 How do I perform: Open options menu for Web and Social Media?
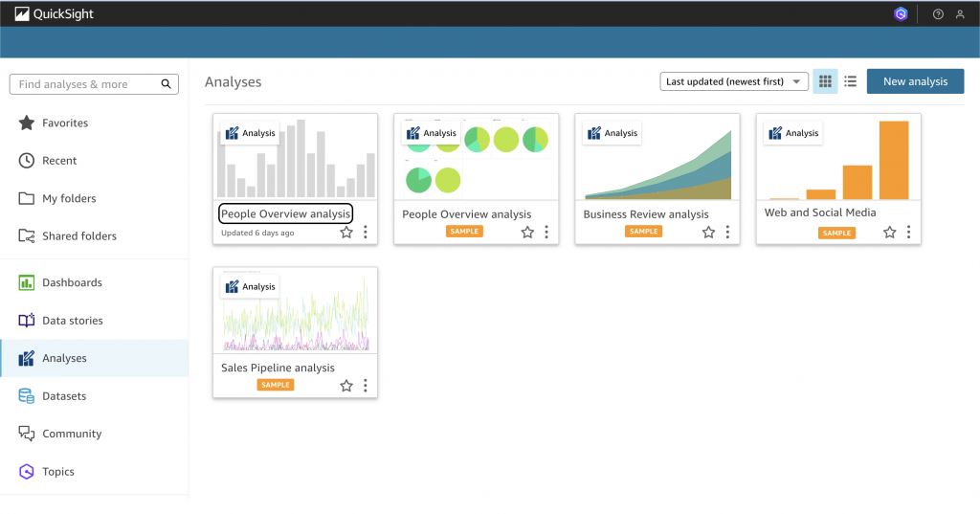coord(908,232)
